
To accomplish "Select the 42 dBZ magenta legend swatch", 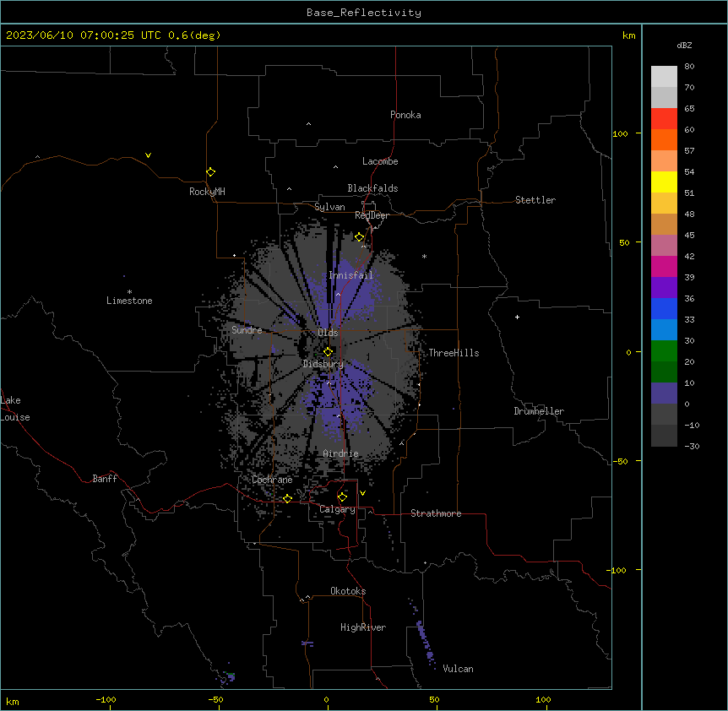I will [x=664, y=266].
